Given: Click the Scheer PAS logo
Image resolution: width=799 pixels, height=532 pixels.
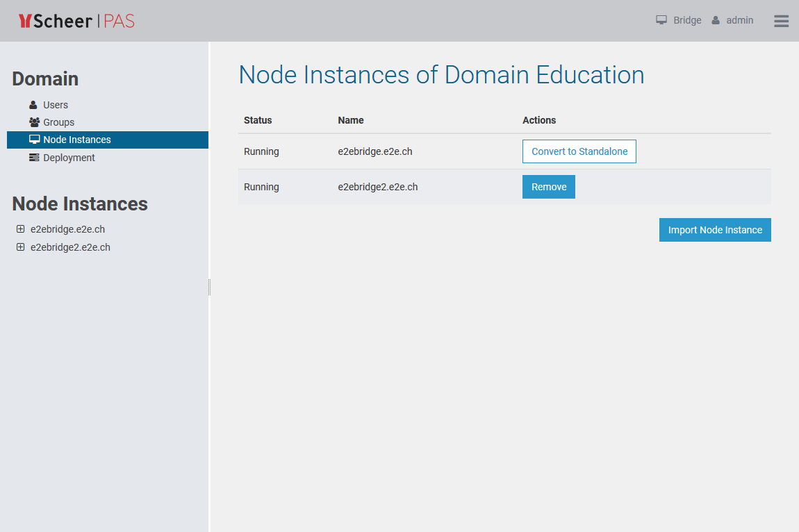Looking at the screenshot, I should (x=76, y=21).
